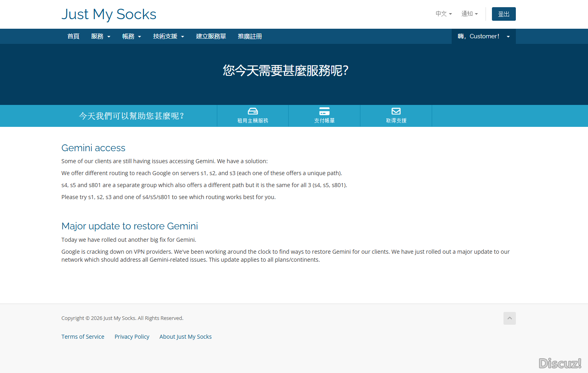Click the Discuz! logo in corner

click(x=560, y=363)
